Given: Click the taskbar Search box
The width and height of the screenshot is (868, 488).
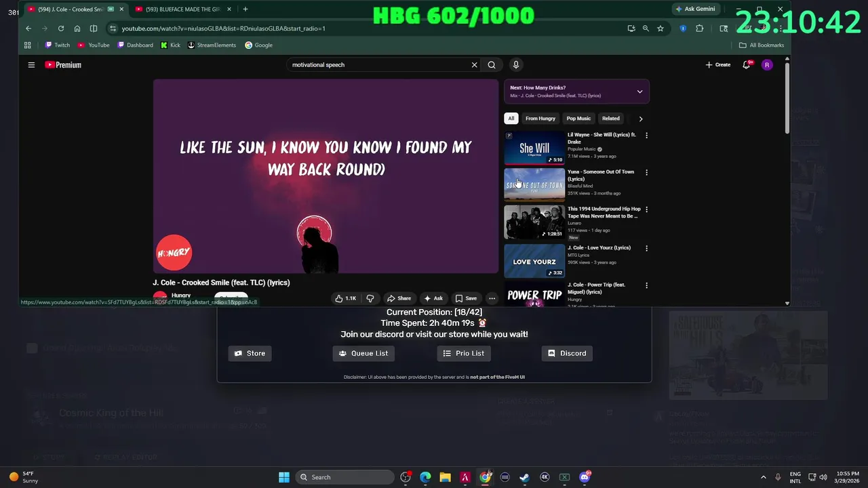Looking at the screenshot, I should point(345,477).
